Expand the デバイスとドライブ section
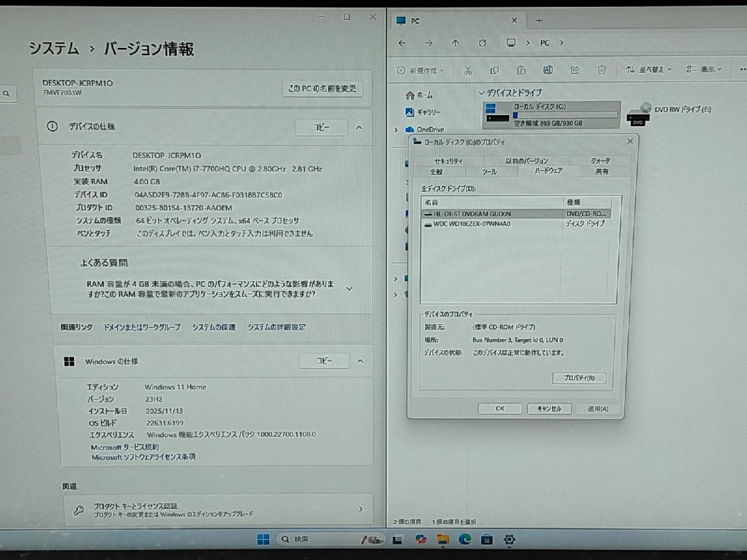 point(483,93)
